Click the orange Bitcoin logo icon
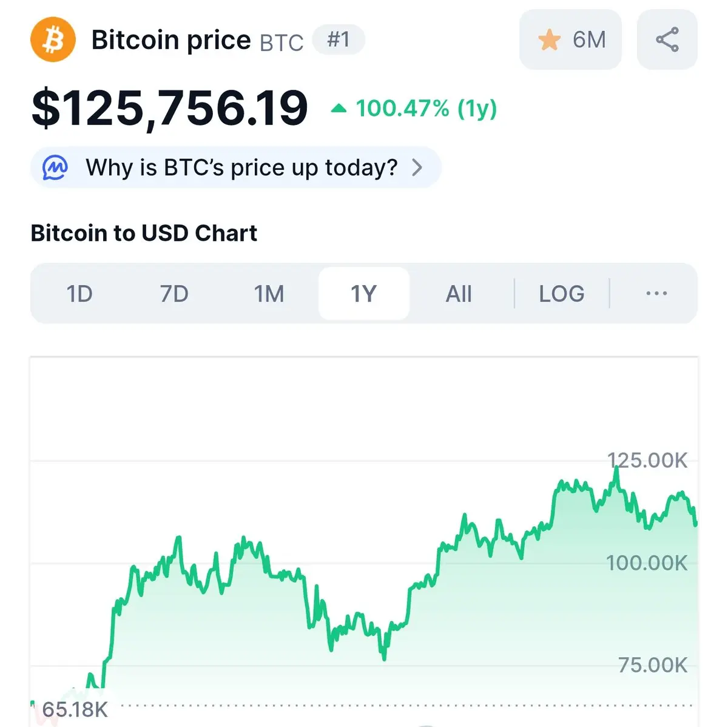The image size is (728, 727). [53, 39]
